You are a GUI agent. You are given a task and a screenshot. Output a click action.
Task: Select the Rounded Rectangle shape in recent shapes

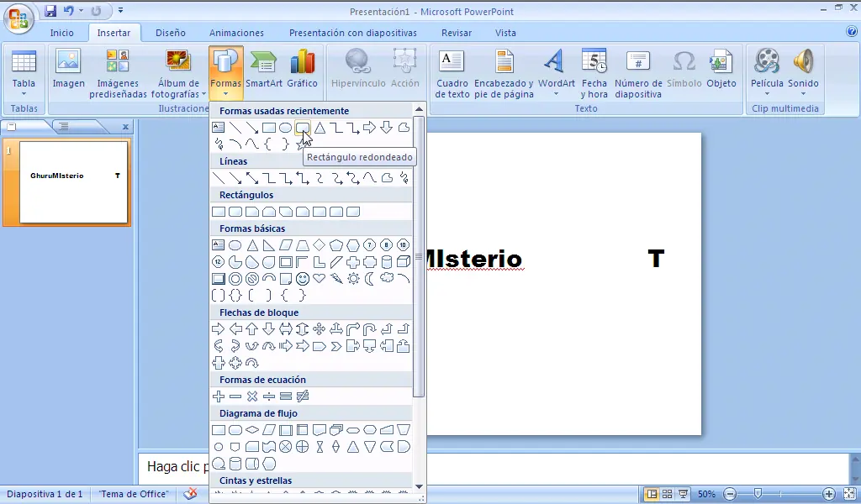303,128
